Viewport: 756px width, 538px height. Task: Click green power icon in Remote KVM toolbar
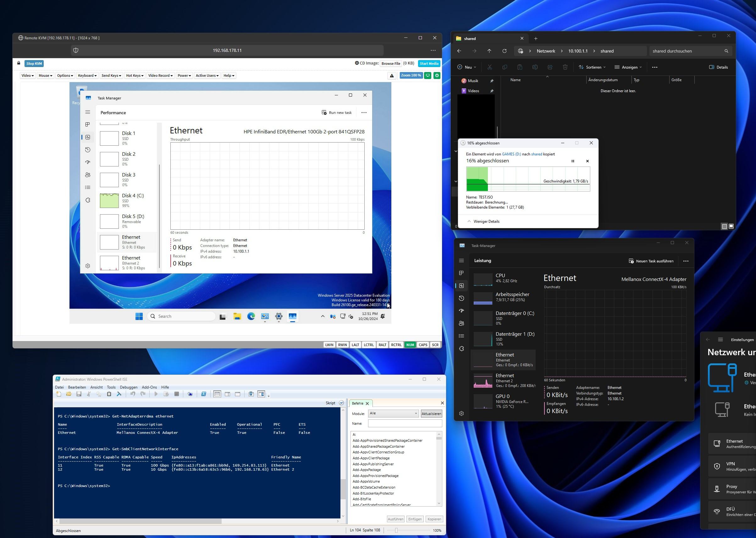(x=437, y=76)
